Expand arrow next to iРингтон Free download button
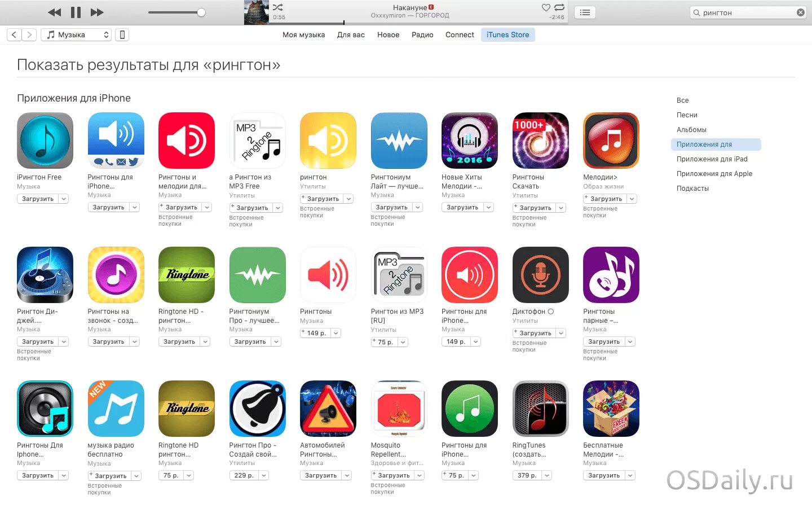 pos(64,199)
